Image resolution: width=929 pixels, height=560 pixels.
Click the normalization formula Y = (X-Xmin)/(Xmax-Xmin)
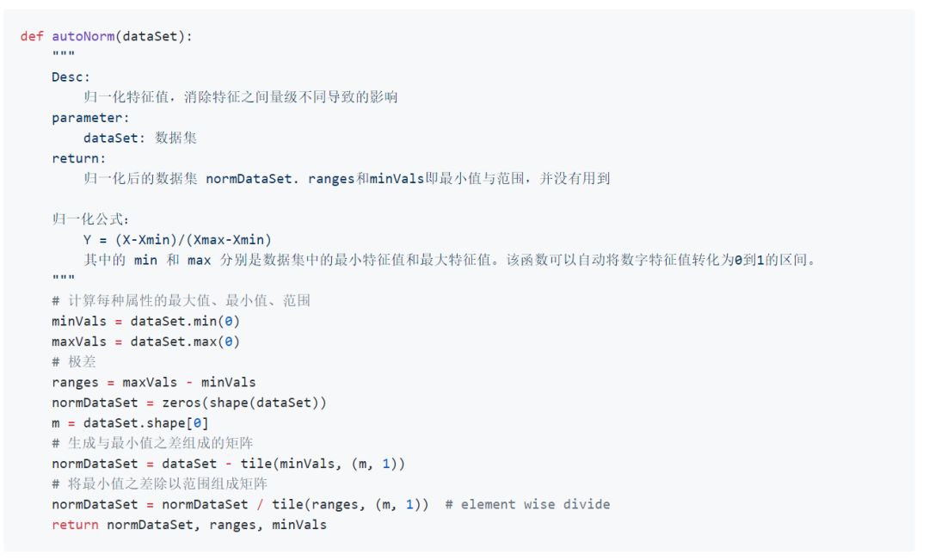click(x=183, y=240)
